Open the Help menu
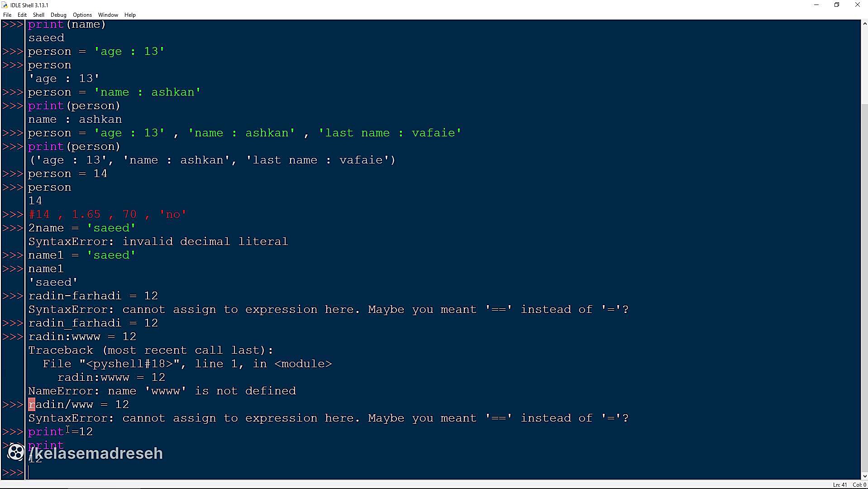 [x=130, y=15]
